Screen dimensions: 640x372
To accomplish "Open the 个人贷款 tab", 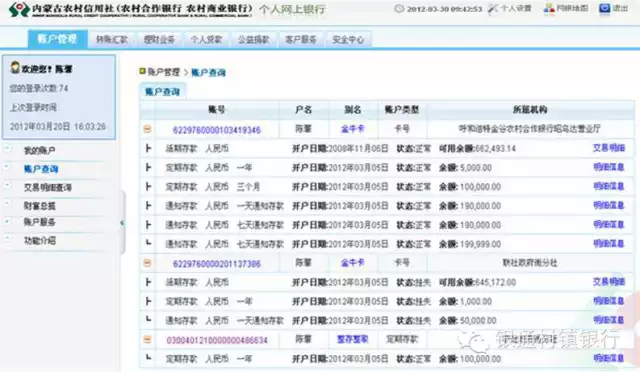I will [x=207, y=40].
